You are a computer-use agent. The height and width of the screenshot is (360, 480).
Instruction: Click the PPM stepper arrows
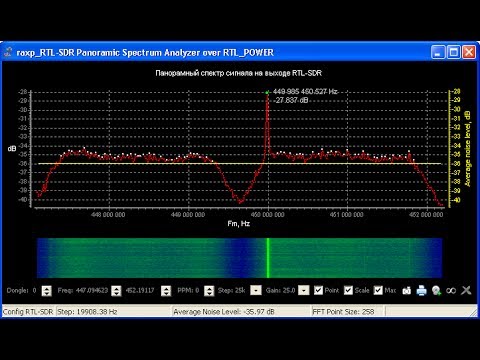[x=209, y=291]
